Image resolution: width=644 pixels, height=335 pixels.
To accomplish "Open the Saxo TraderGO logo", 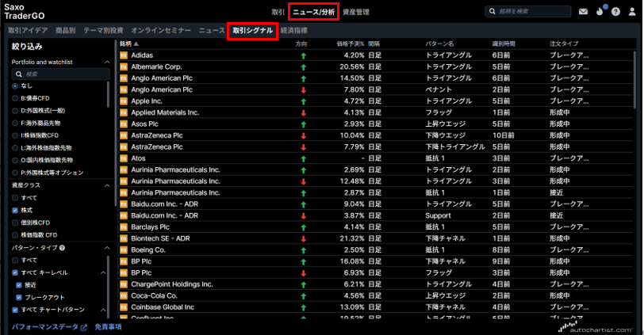I will 25,11.
